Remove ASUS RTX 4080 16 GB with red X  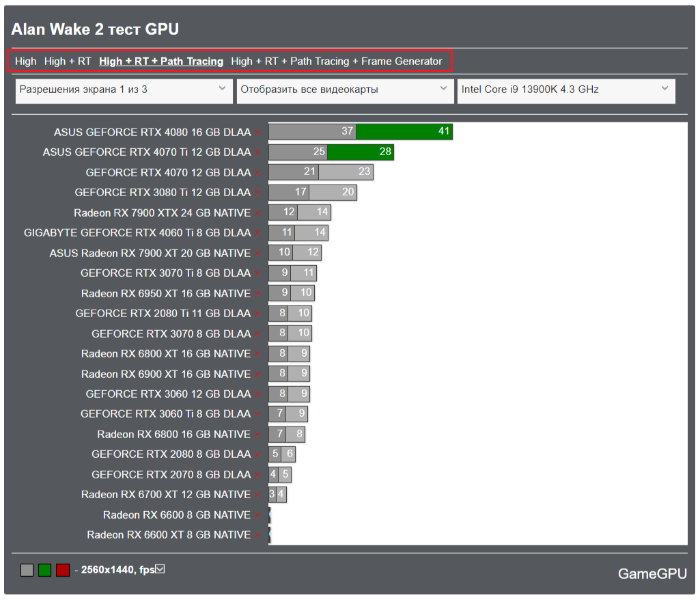pyautogui.click(x=257, y=133)
